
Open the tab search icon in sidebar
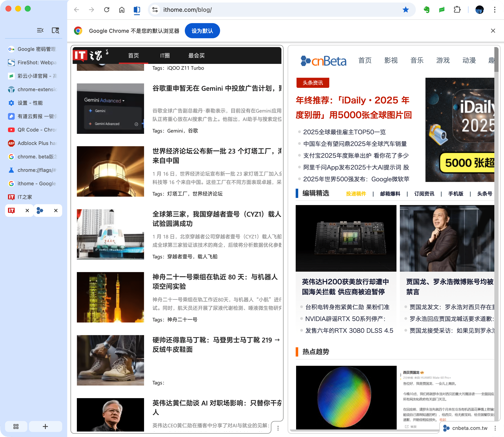(55, 30)
